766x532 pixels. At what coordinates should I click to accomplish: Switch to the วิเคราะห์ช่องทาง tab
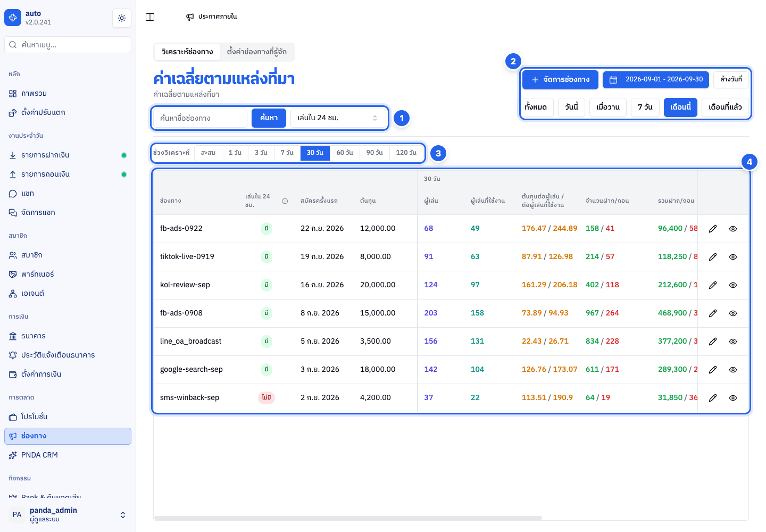pos(187,52)
